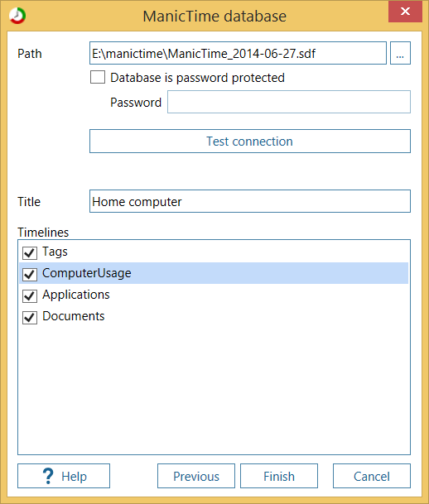Click the ManicTime clock icon in title bar
The width and height of the screenshot is (429, 504).
(x=17, y=16)
